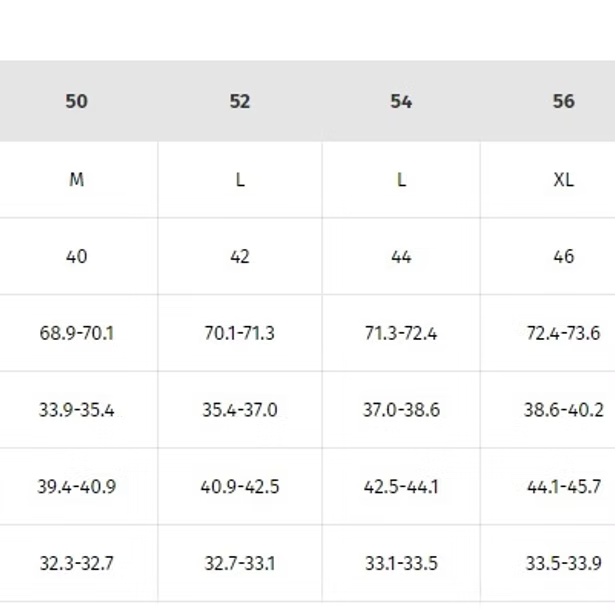Select the cell showing 40

(76, 257)
